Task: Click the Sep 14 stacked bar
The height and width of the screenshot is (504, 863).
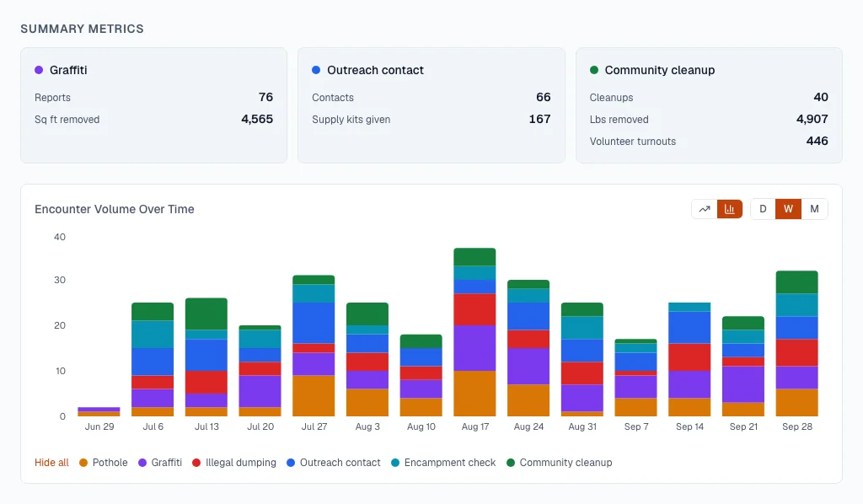Action: point(689,359)
